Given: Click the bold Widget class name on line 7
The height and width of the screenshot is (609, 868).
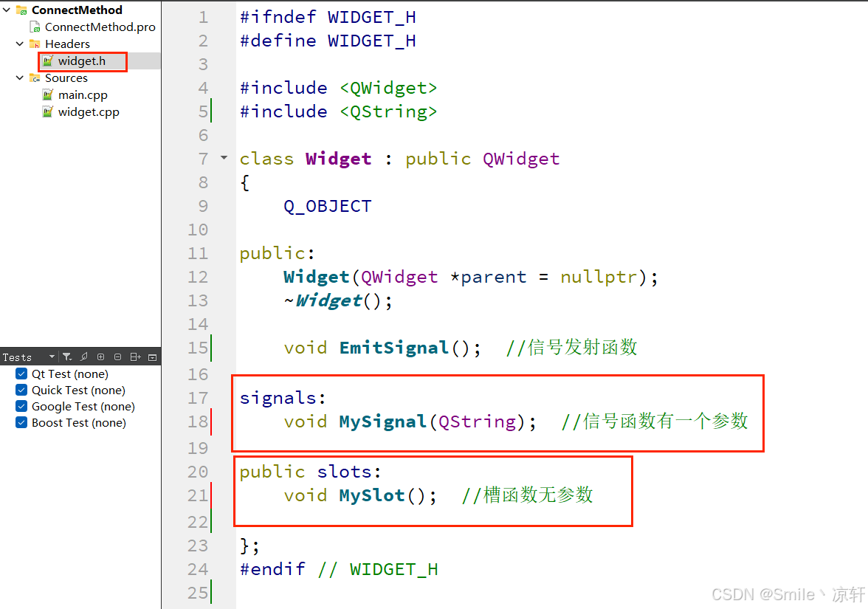Looking at the screenshot, I should click(x=338, y=159).
